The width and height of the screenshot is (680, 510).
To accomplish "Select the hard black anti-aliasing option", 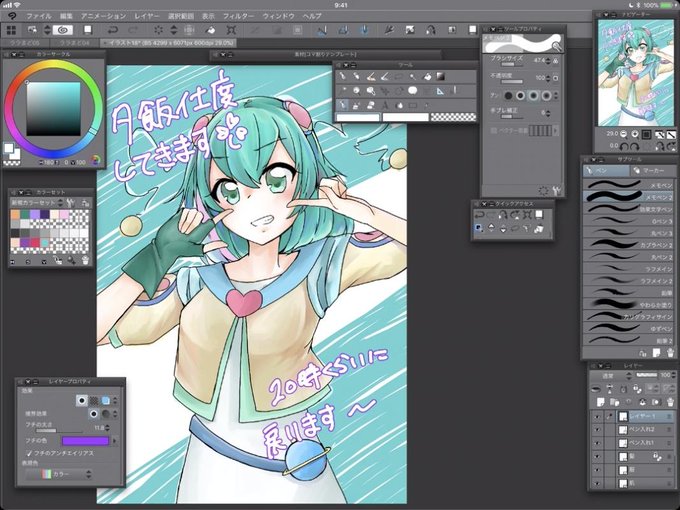I will (508, 95).
